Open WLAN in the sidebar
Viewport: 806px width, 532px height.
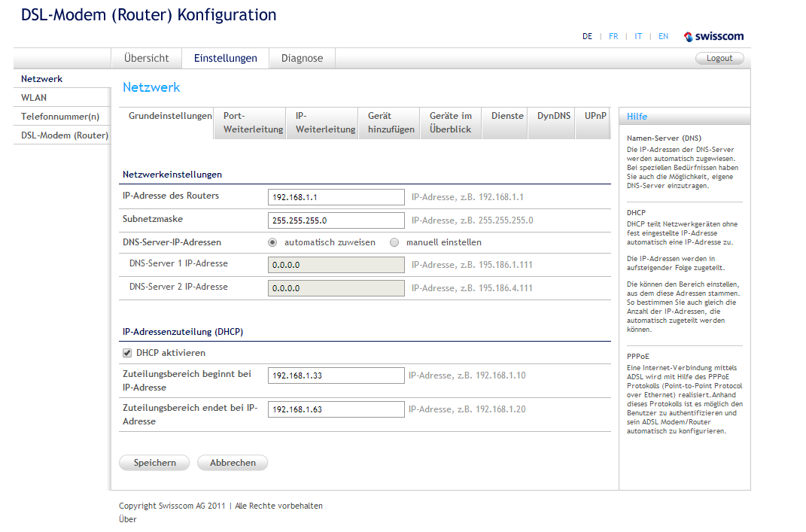click(x=34, y=98)
